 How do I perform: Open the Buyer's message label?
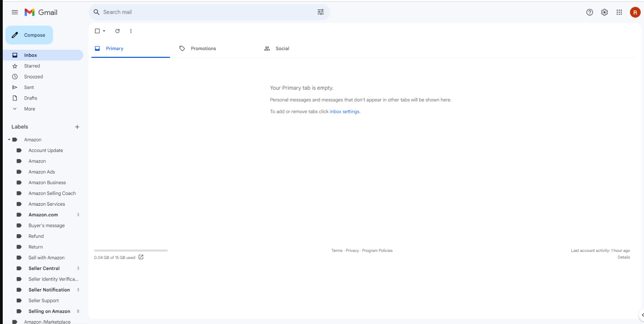(47, 226)
